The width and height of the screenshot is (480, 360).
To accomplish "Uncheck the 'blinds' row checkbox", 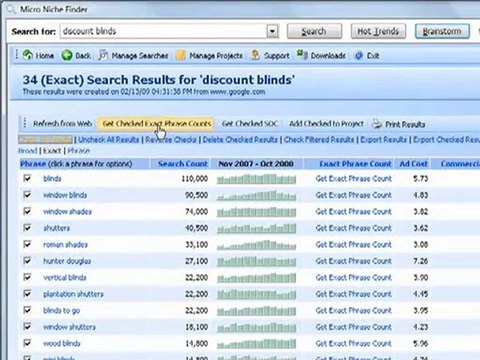I will click(x=27, y=178).
